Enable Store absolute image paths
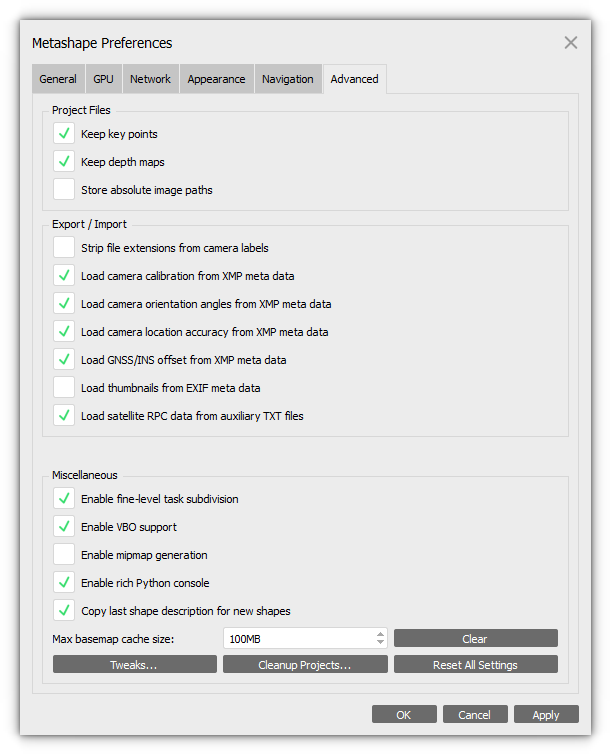The height and width of the screenshot is (754, 610). [x=64, y=189]
